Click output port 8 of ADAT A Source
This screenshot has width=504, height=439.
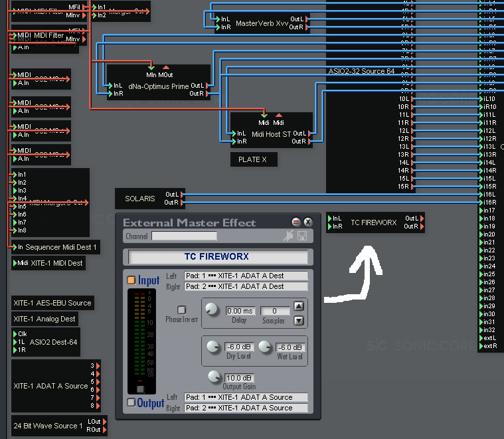pyautogui.click(x=98, y=406)
